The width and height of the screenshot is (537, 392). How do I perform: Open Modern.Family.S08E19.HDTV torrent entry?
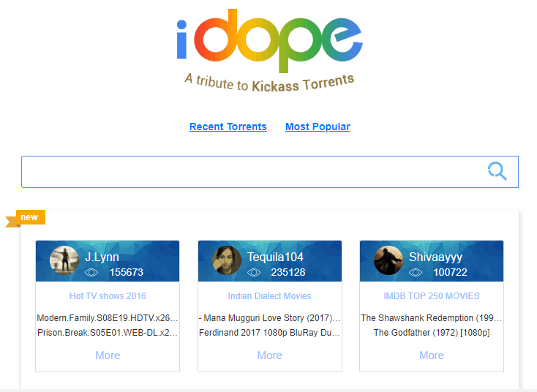pos(108,318)
